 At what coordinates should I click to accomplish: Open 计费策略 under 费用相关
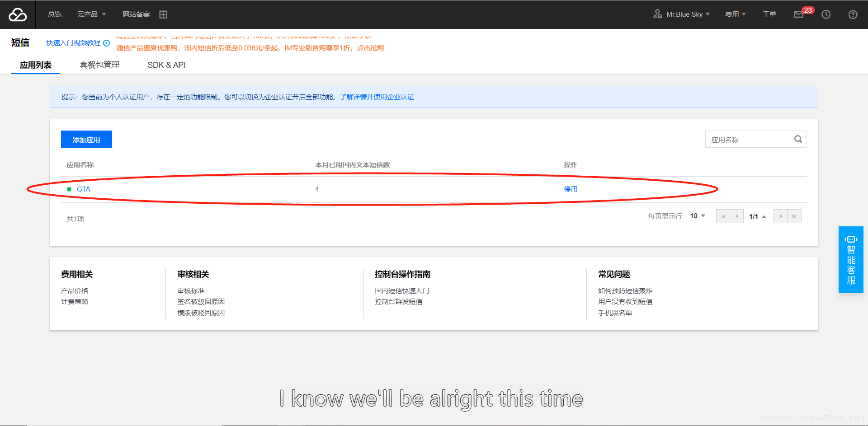75,302
